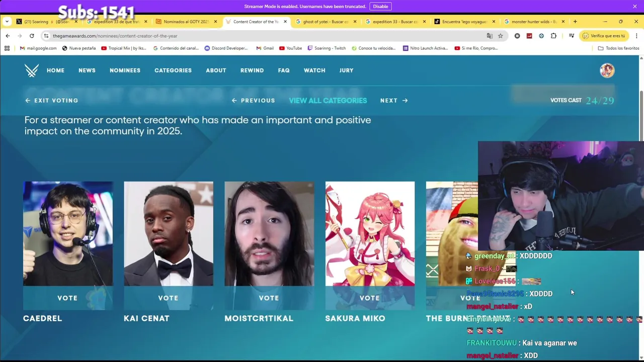644x362 pixels.
Task: Open JURY in site navigation
Action: [346, 70]
